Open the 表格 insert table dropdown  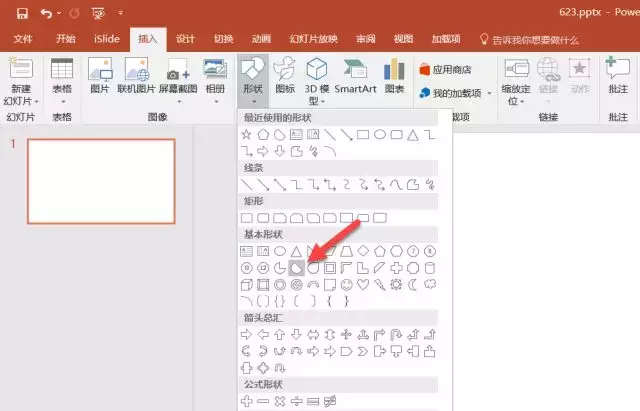tap(62, 80)
